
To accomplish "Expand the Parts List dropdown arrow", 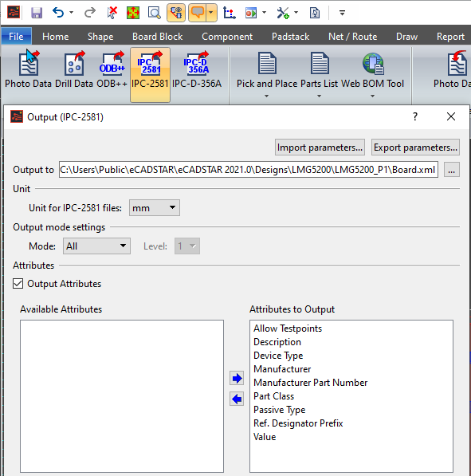I will point(319,96).
